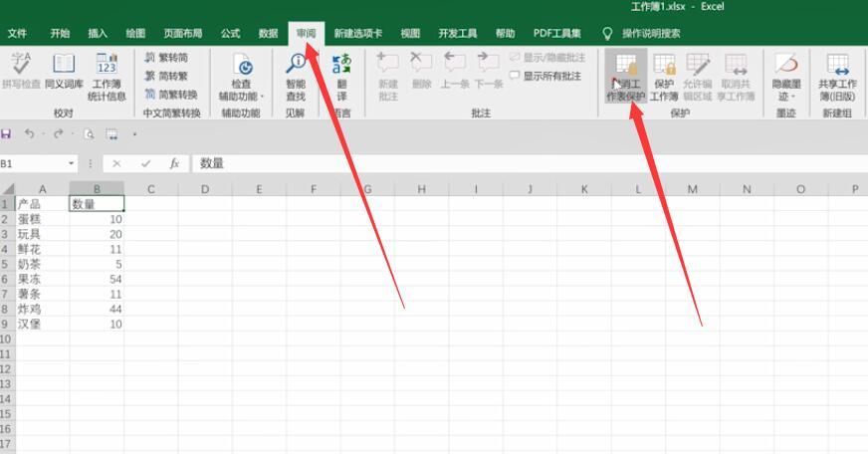Click cell containing 汉堡
The image size is (868, 454).
tap(43, 324)
